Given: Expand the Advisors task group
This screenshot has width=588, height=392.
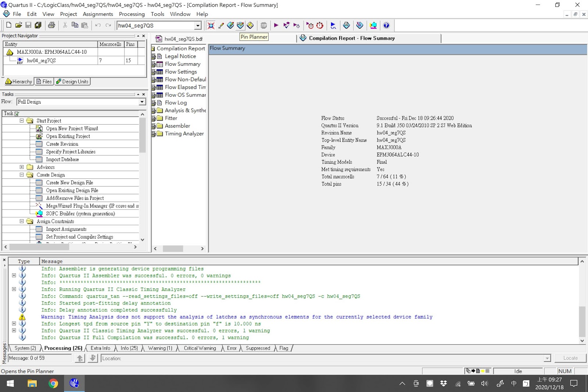Looking at the screenshot, I should pos(22,167).
